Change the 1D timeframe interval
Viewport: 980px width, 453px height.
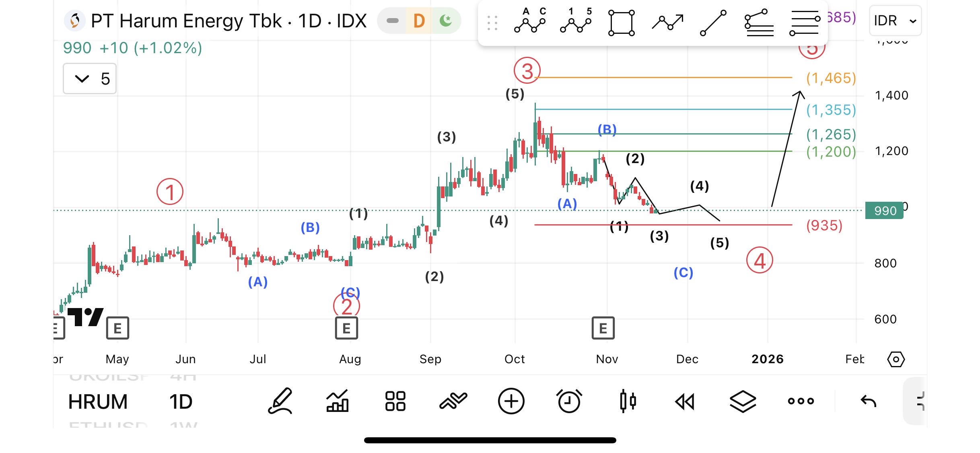(x=181, y=402)
